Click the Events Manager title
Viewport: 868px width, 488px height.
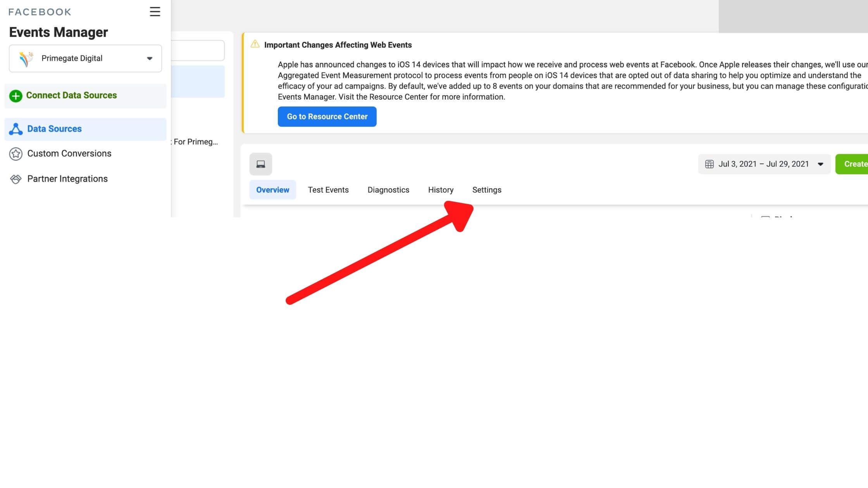[58, 32]
